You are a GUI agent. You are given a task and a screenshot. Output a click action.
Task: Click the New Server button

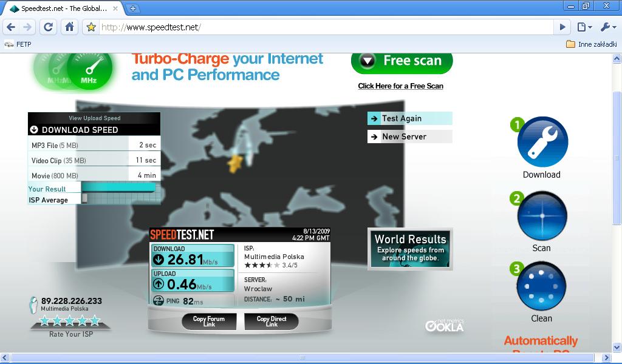coord(409,137)
